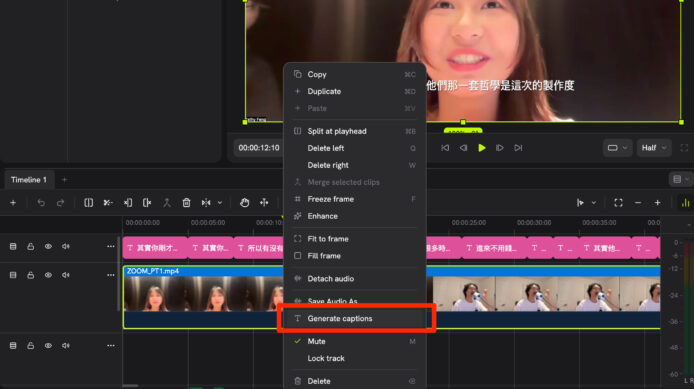Image resolution: width=694 pixels, height=389 pixels.
Task: Open ZOOM_PT1.mp4 track more options menu
Action: point(111,275)
